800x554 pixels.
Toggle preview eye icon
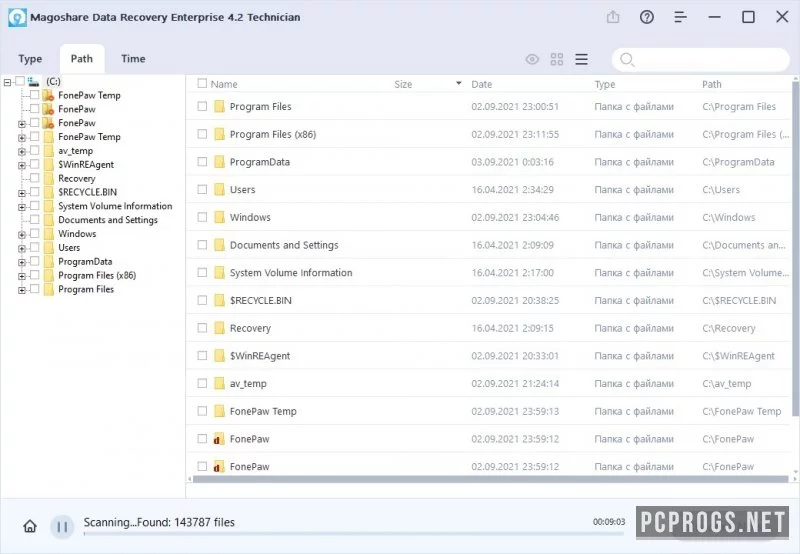tap(532, 59)
